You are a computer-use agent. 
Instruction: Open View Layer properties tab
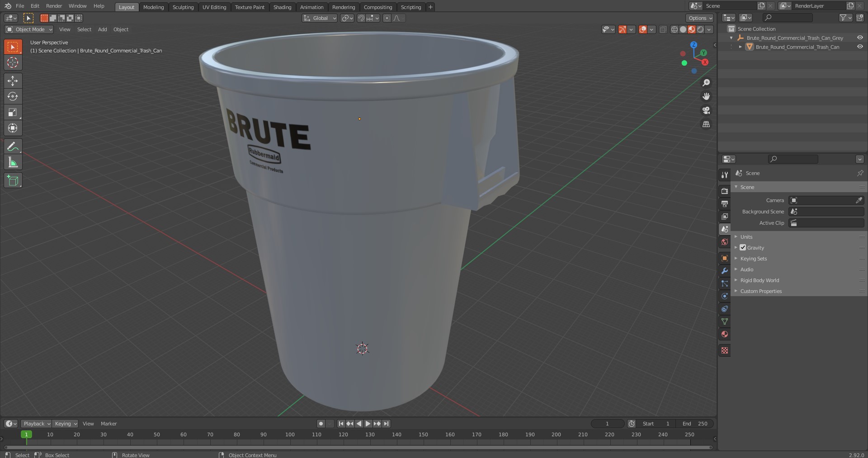click(725, 217)
